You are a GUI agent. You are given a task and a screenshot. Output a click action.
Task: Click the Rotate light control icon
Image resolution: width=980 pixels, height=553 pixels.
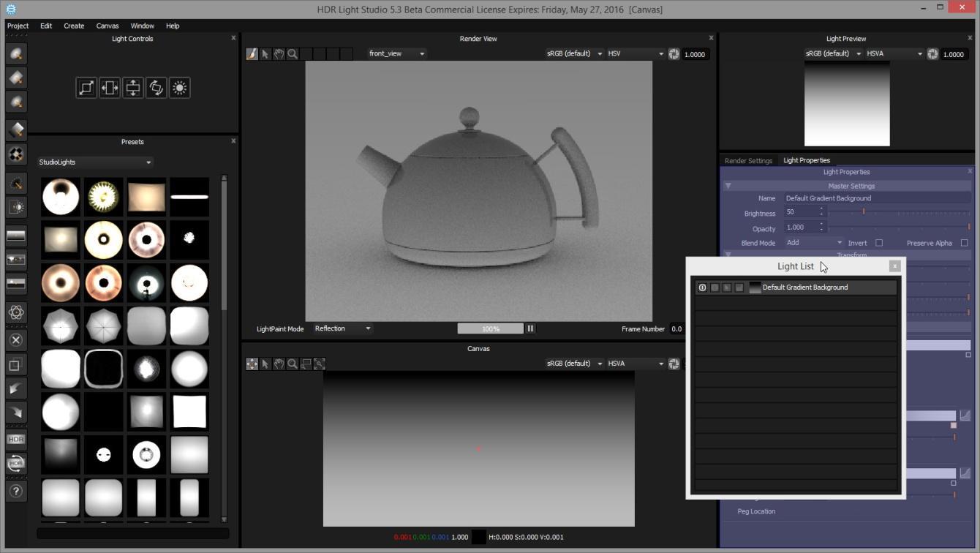click(x=157, y=88)
